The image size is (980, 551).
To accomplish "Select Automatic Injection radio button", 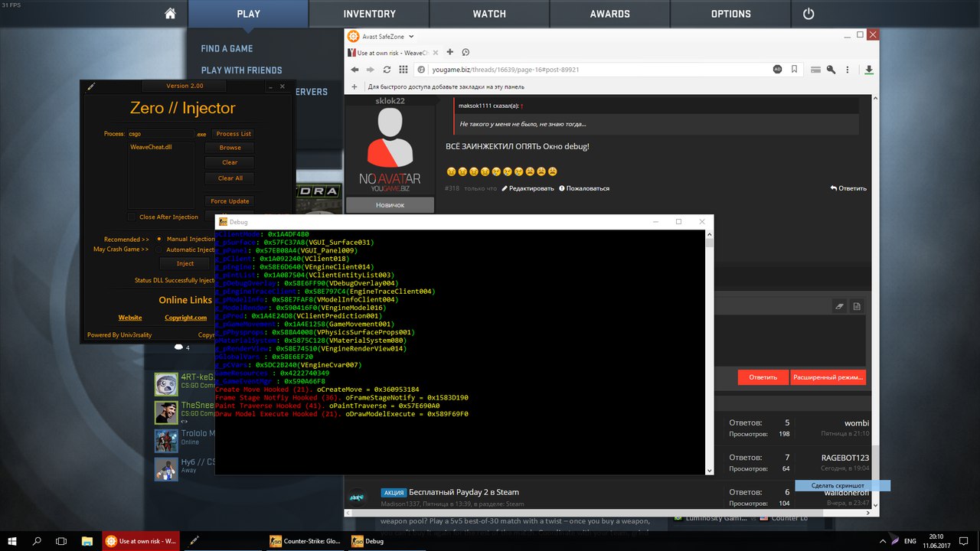I will point(159,249).
